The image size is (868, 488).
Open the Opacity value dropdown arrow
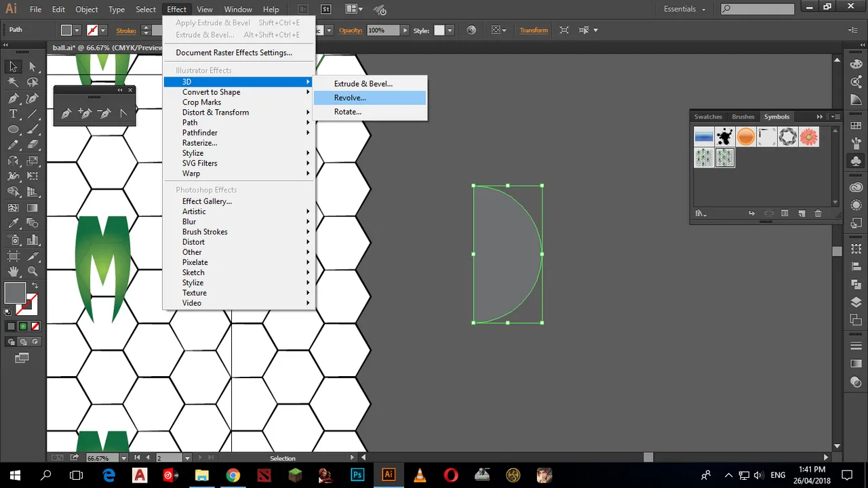pos(405,30)
